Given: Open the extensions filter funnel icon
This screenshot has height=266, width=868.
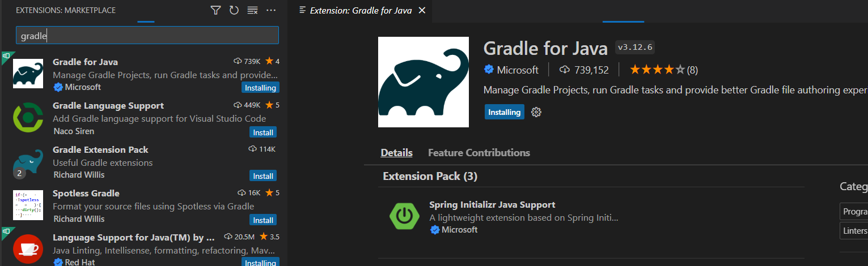Looking at the screenshot, I should click(215, 10).
